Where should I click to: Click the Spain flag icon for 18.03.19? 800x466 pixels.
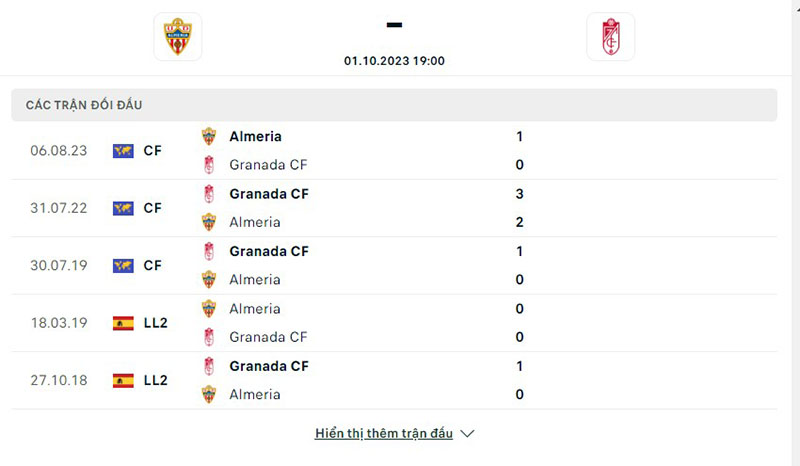click(123, 323)
